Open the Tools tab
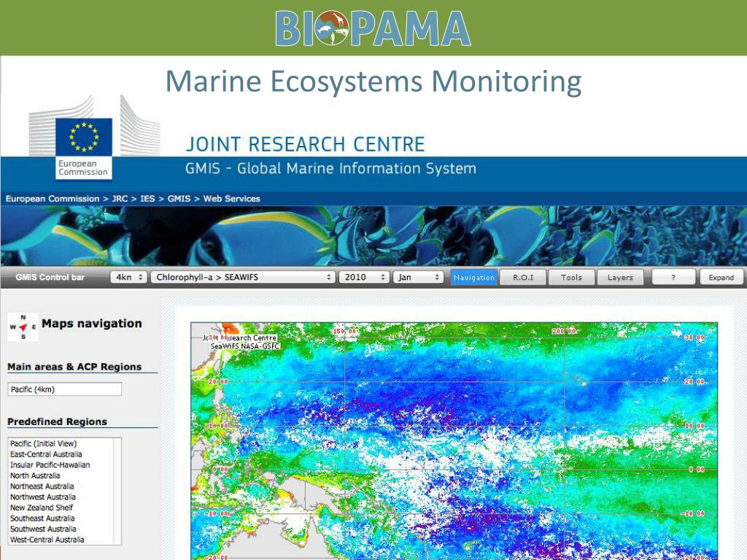The image size is (747, 560). point(571,277)
